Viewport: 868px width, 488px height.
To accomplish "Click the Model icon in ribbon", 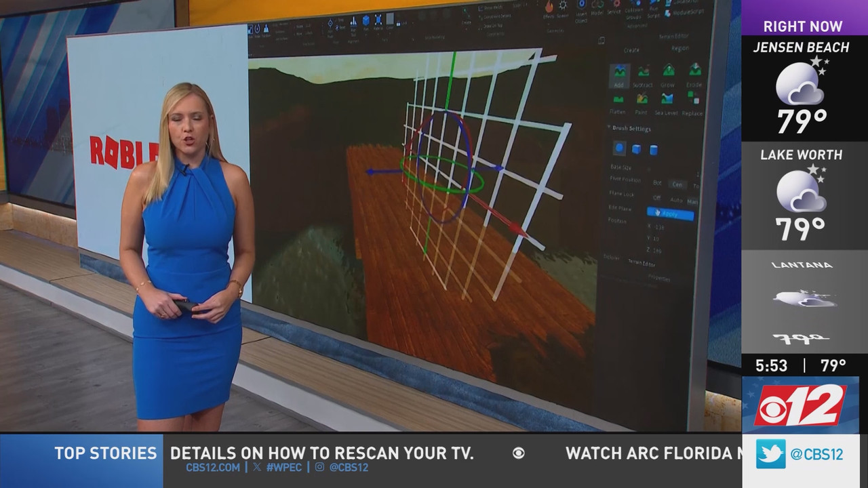I will 597,5.
